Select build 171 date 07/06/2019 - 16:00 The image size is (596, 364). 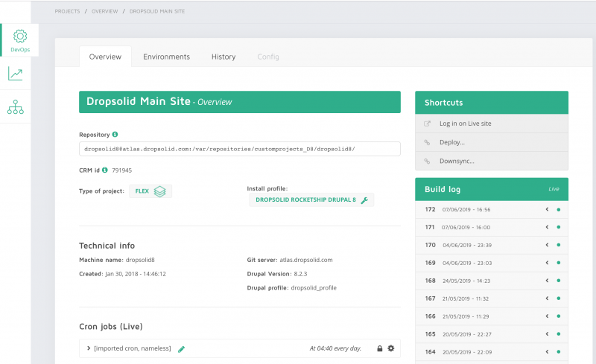pyautogui.click(x=466, y=227)
